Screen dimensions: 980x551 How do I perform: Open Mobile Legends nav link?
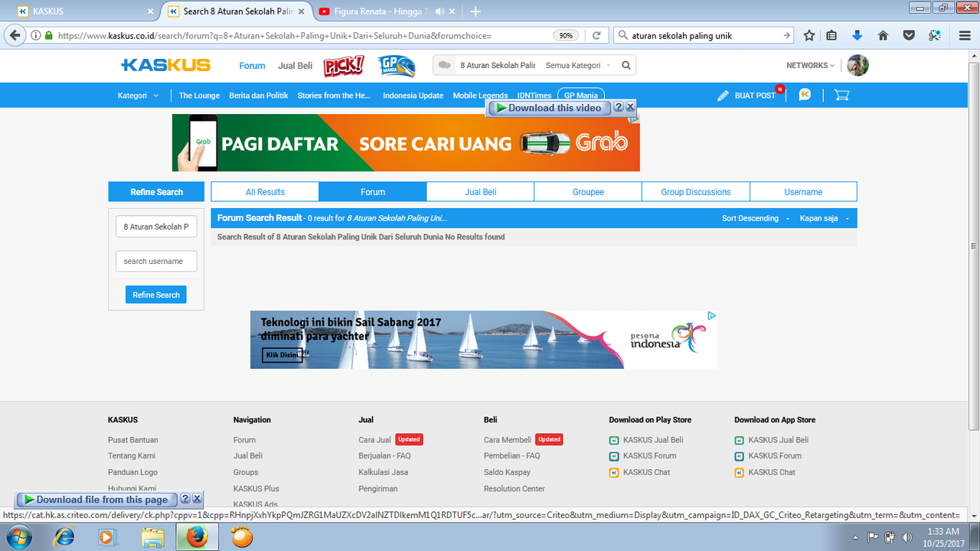(x=480, y=96)
